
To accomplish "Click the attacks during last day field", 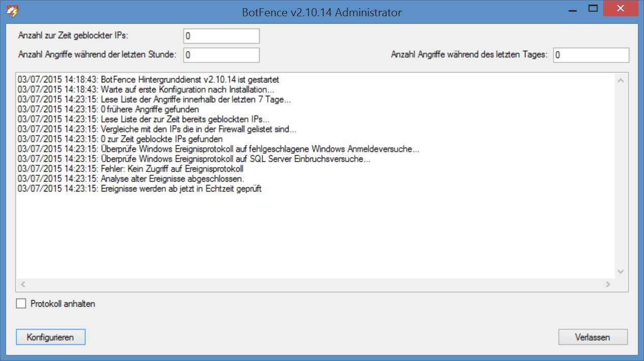I will pyautogui.click(x=591, y=55).
